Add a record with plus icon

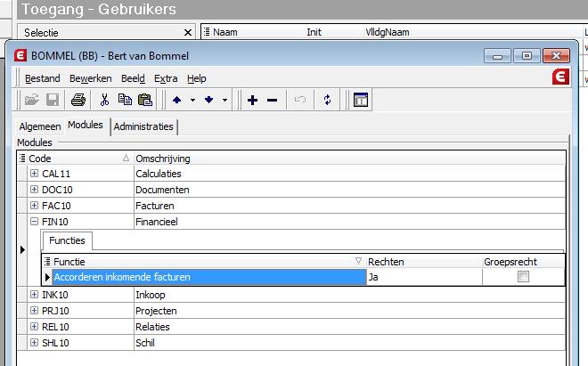coord(252,100)
